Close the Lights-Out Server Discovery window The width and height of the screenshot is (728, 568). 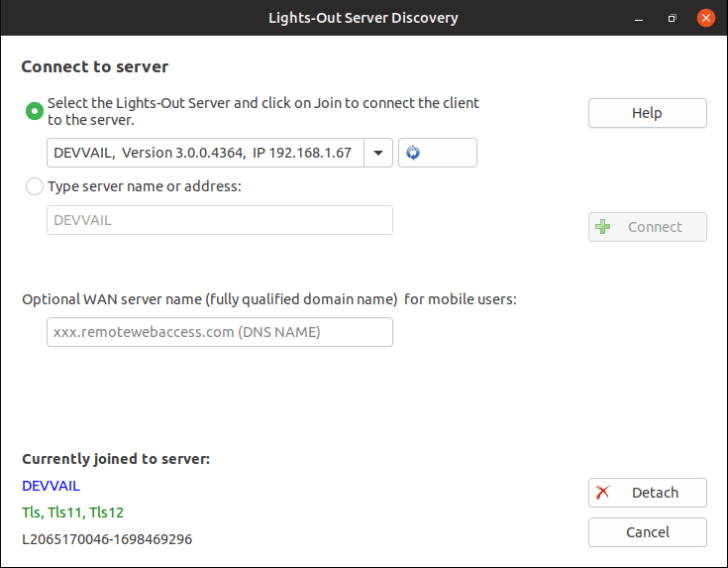705,18
